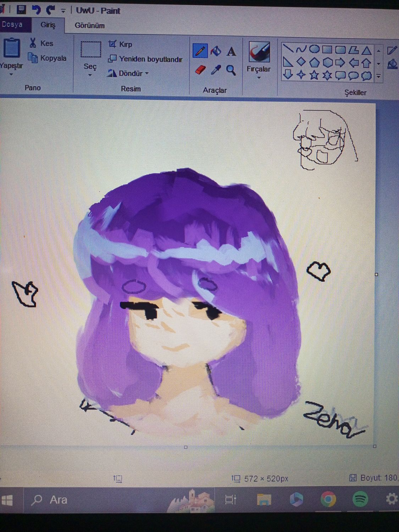399x532 pixels.
Task: Pick the Curve shape
Action: point(301,49)
